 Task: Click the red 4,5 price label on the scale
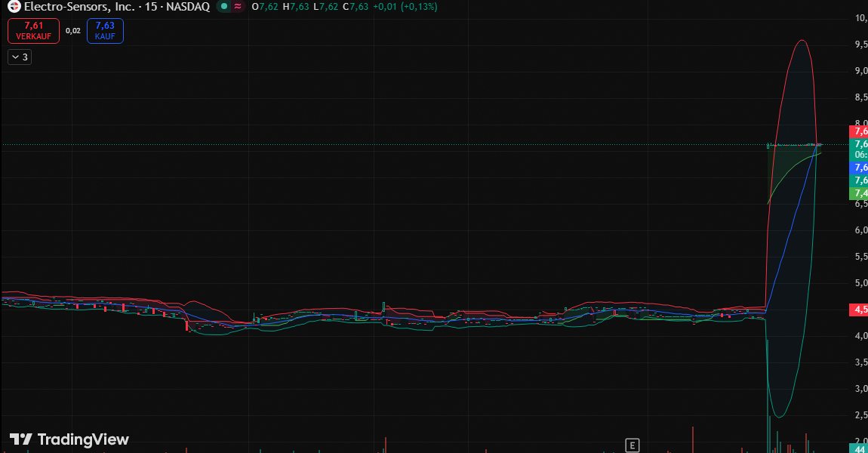coord(859,310)
